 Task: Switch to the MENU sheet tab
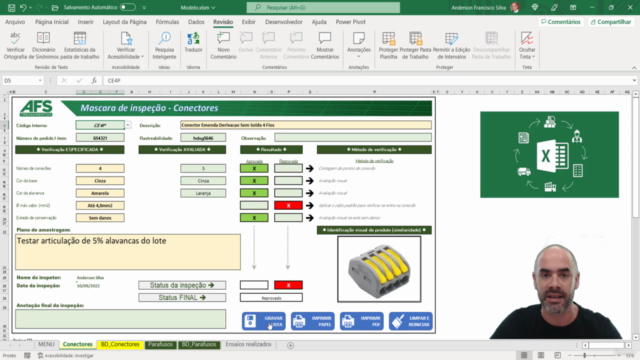[x=46, y=344]
